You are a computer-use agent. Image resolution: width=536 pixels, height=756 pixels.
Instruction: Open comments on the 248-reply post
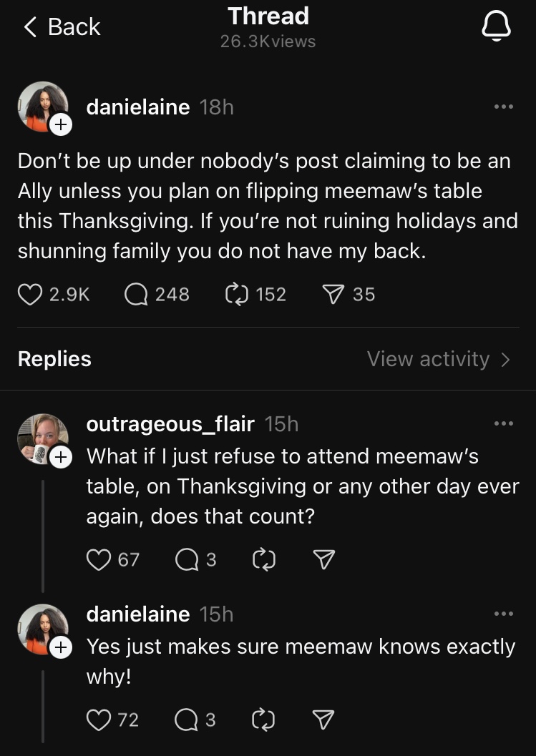(x=136, y=295)
